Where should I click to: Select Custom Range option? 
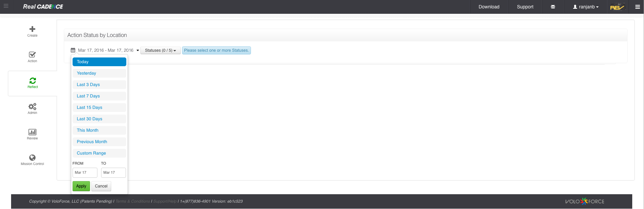coord(99,153)
